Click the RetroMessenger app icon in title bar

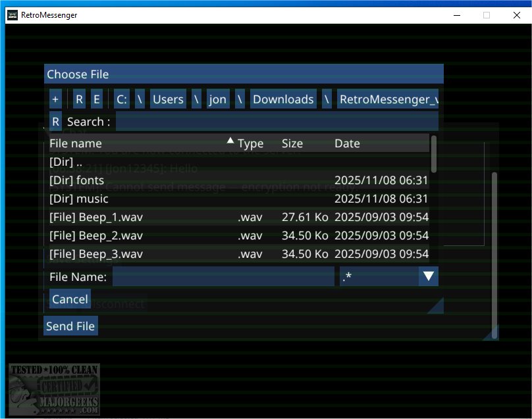click(13, 15)
